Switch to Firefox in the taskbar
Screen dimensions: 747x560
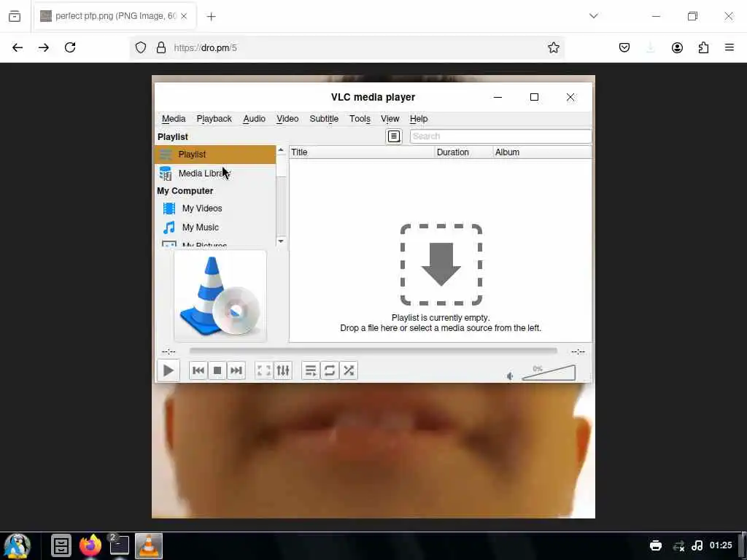pos(90,545)
